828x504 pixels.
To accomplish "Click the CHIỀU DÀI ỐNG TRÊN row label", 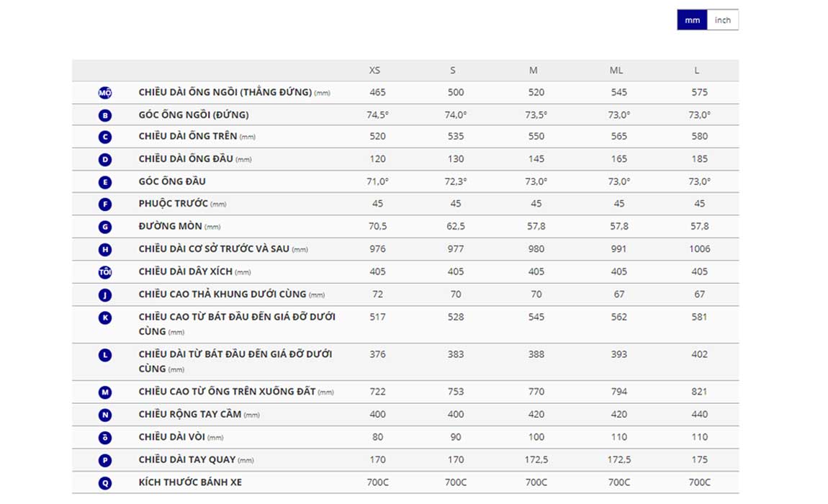I will 188,137.
